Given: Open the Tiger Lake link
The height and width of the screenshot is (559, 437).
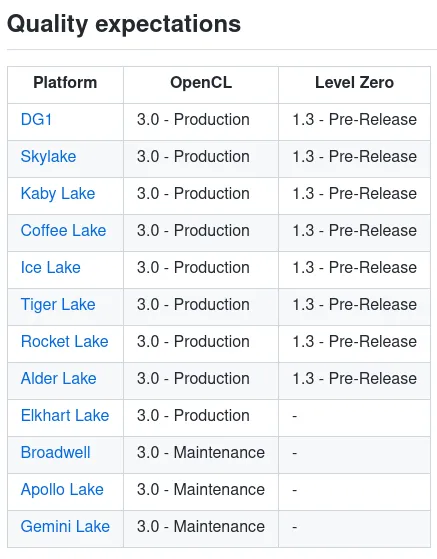Looking at the screenshot, I should pos(58,305).
